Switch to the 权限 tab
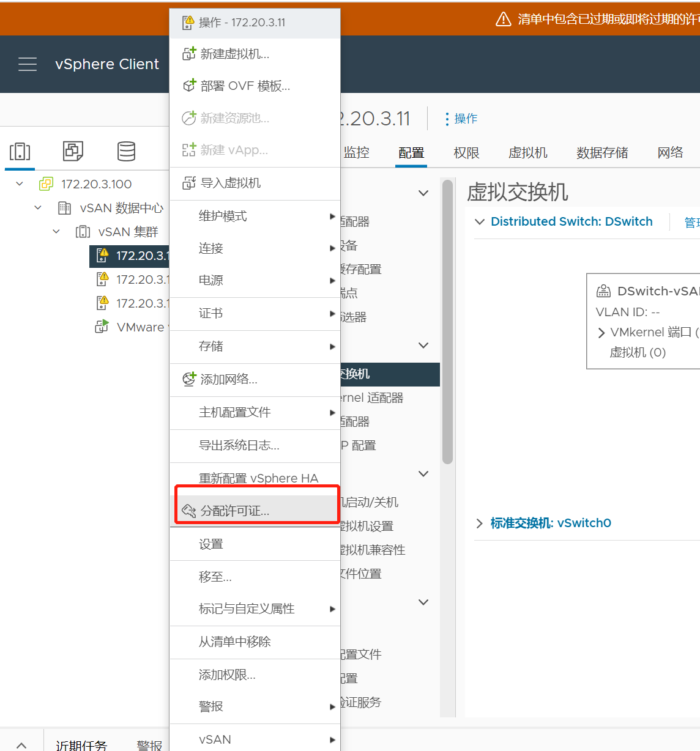 pos(467,153)
